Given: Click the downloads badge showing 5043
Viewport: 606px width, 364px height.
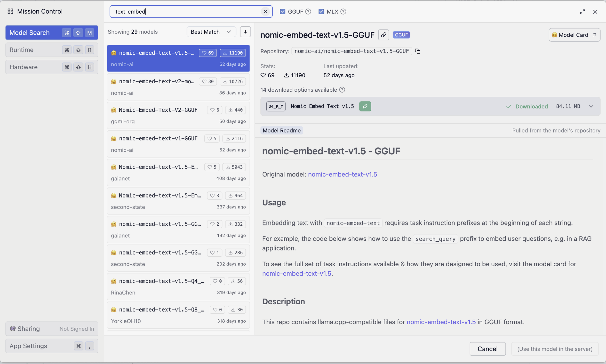Looking at the screenshot, I should click(x=234, y=167).
